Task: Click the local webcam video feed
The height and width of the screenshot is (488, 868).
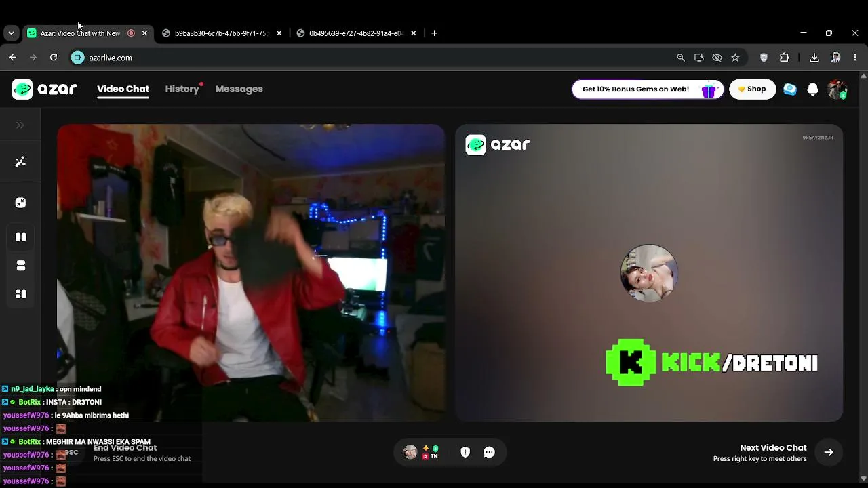Action: pos(251,272)
